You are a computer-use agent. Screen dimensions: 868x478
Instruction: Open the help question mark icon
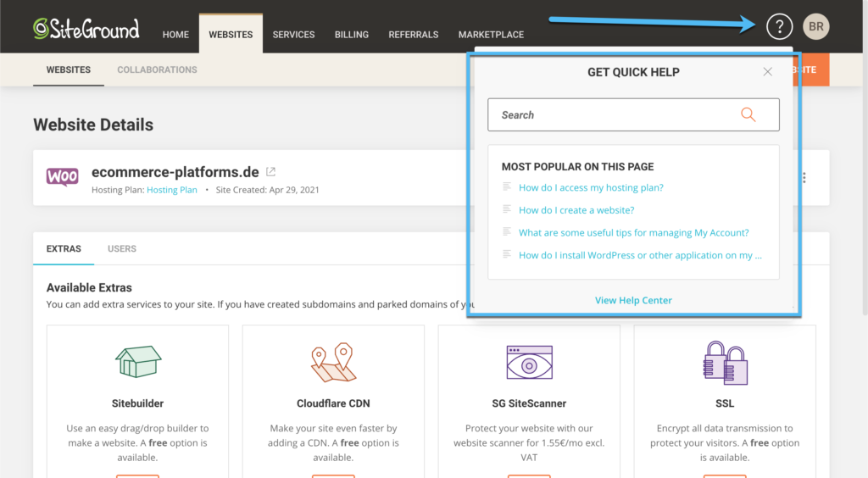780,26
